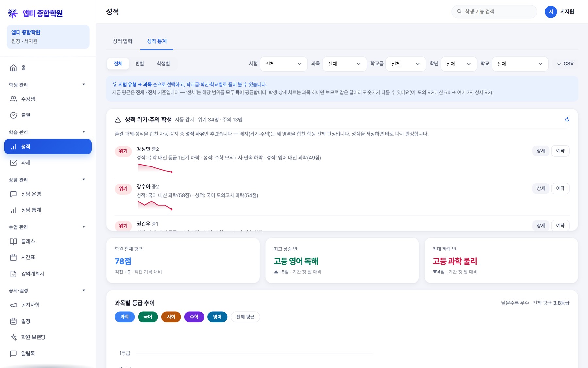The image size is (588, 368).
Task: Click 강성민's declining sparkline chart
Action: click(x=155, y=168)
